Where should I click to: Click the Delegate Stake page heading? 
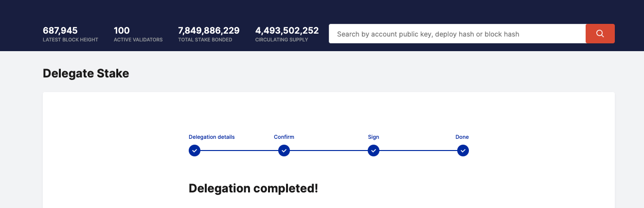[x=86, y=74]
